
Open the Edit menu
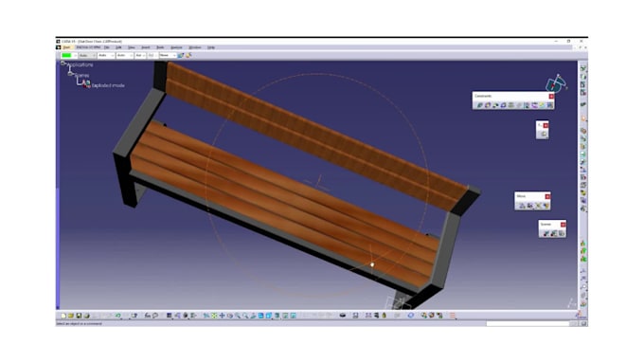tap(118, 47)
